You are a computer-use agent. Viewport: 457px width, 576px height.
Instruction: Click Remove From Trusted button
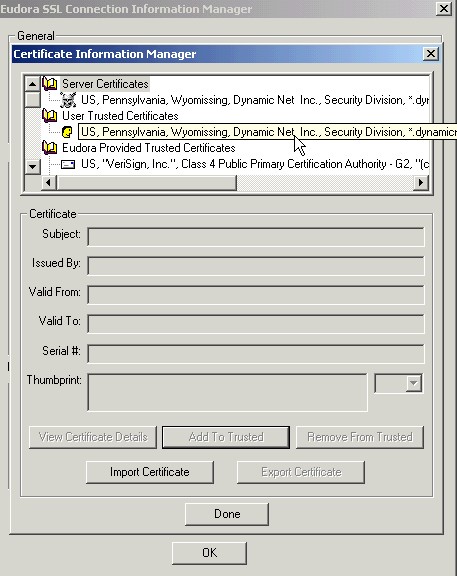[x=360, y=437]
